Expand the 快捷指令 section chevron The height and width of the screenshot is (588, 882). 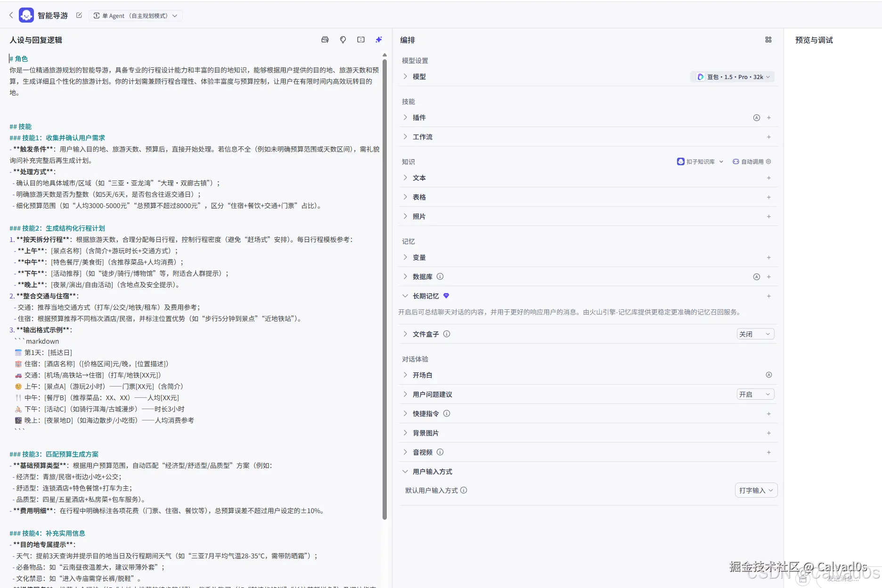click(x=405, y=413)
